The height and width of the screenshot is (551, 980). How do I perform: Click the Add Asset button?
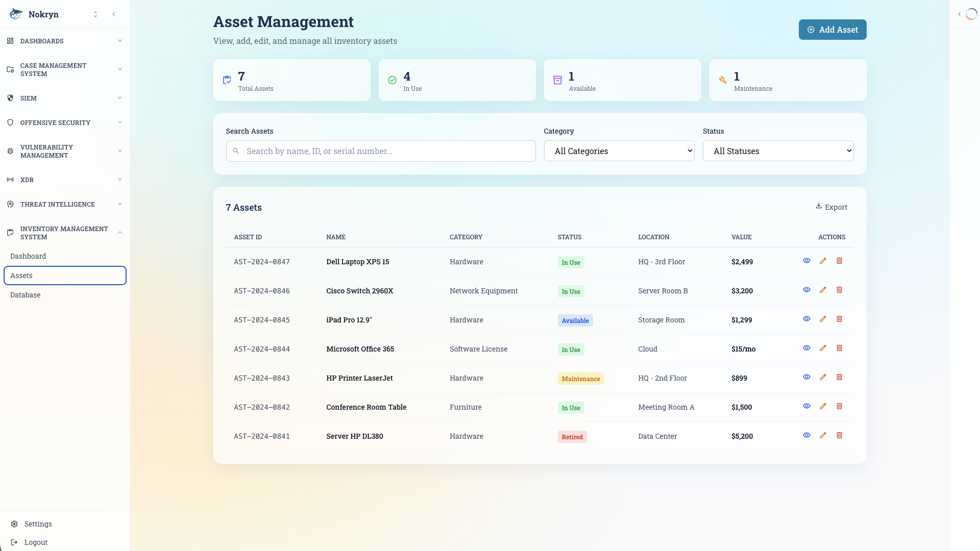point(832,30)
